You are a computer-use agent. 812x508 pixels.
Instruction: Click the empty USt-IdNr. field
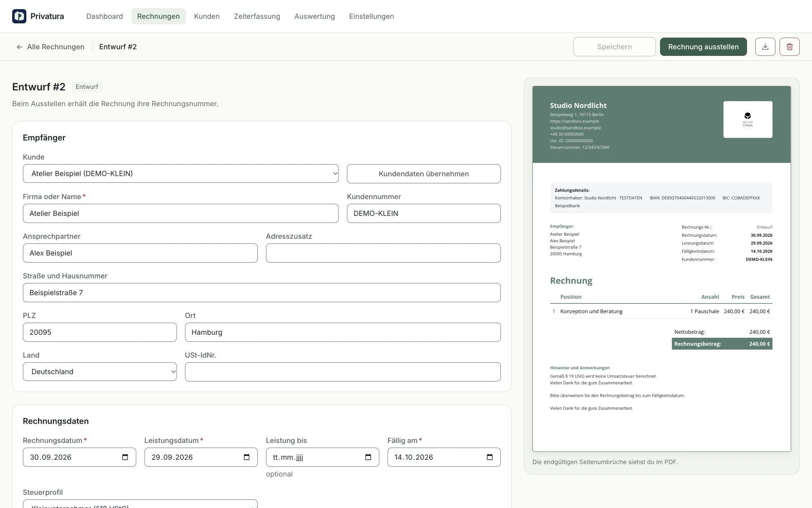point(343,372)
